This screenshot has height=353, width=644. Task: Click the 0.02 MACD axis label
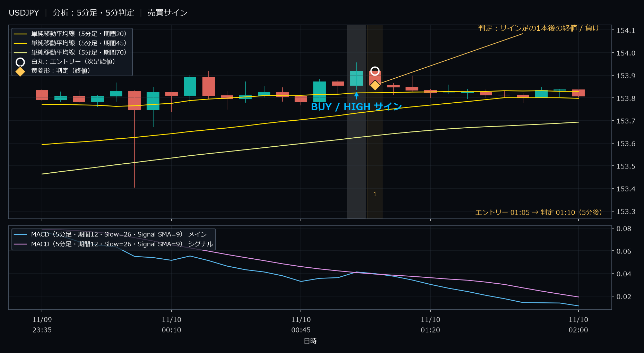click(x=624, y=296)
